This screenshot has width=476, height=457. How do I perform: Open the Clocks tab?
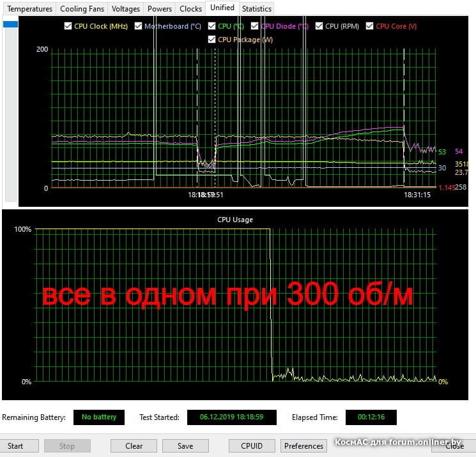[190, 9]
